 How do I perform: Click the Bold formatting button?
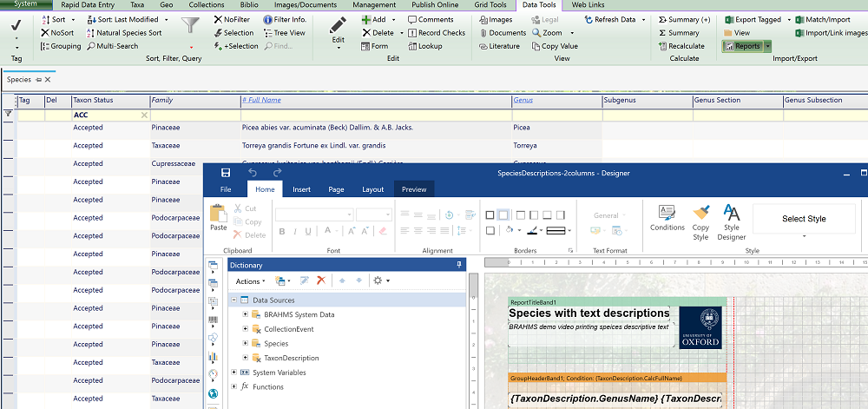point(282,231)
